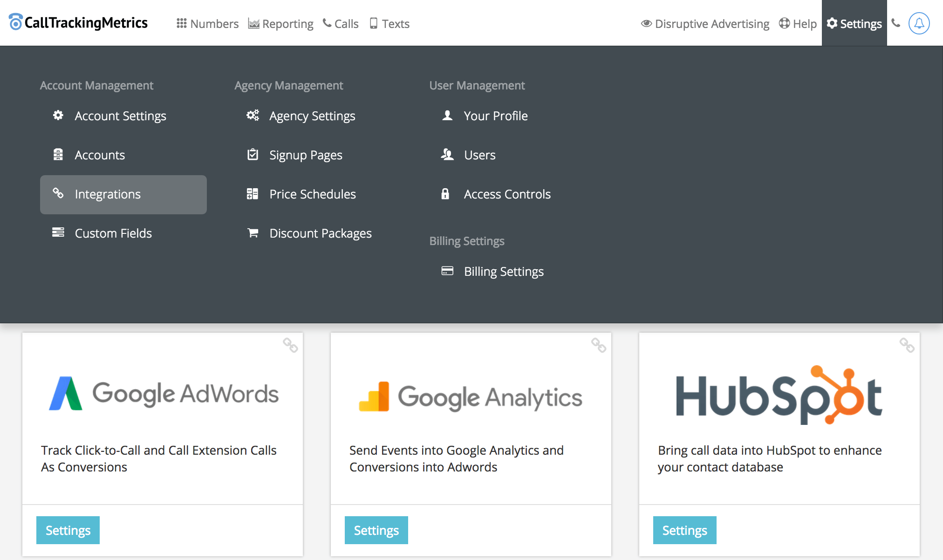Click 'Send Events into Google Analytics' description
The image size is (943, 560).
coord(457,459)
